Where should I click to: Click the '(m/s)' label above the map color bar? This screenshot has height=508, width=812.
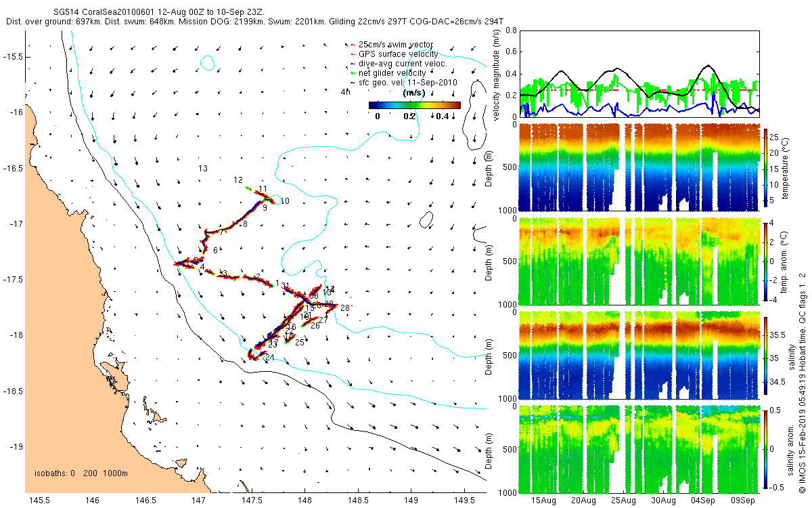click(x=414, y=93)
